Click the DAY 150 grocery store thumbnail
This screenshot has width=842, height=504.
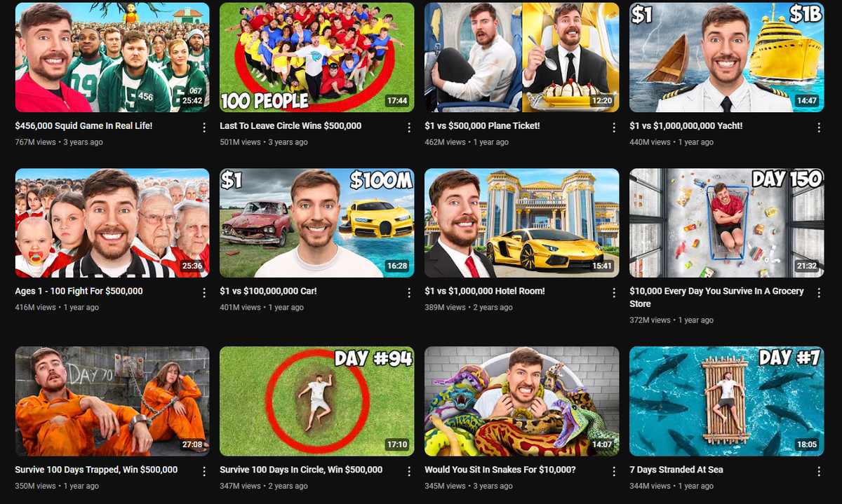point(726,223)
